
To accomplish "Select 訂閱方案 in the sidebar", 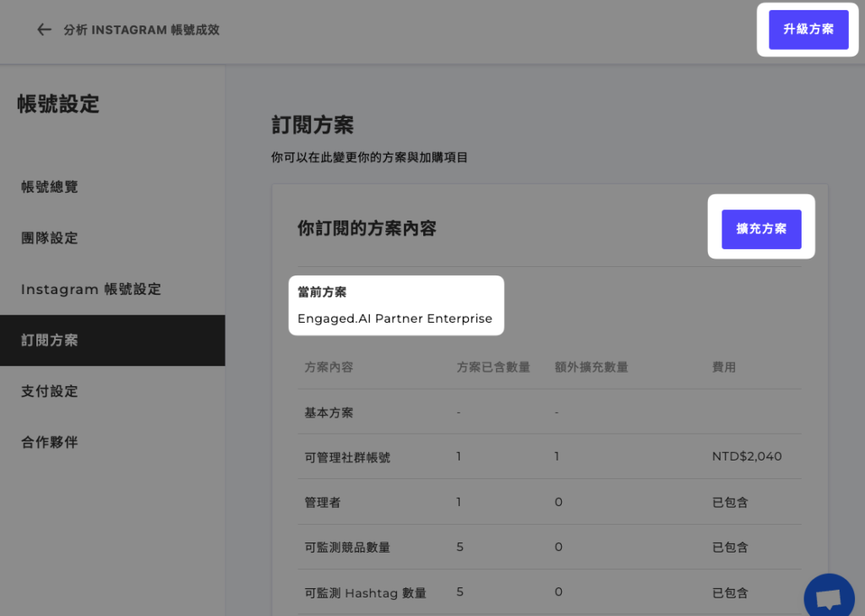I will pos(112,341).
